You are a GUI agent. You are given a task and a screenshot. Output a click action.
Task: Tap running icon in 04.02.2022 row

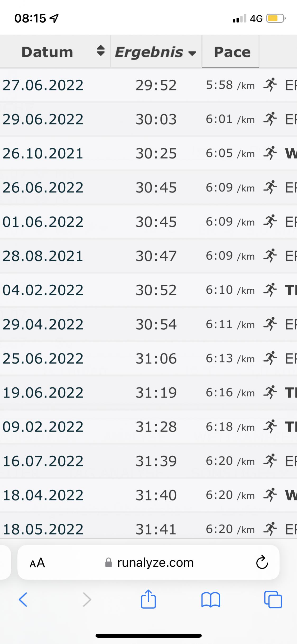coord(270,290)
